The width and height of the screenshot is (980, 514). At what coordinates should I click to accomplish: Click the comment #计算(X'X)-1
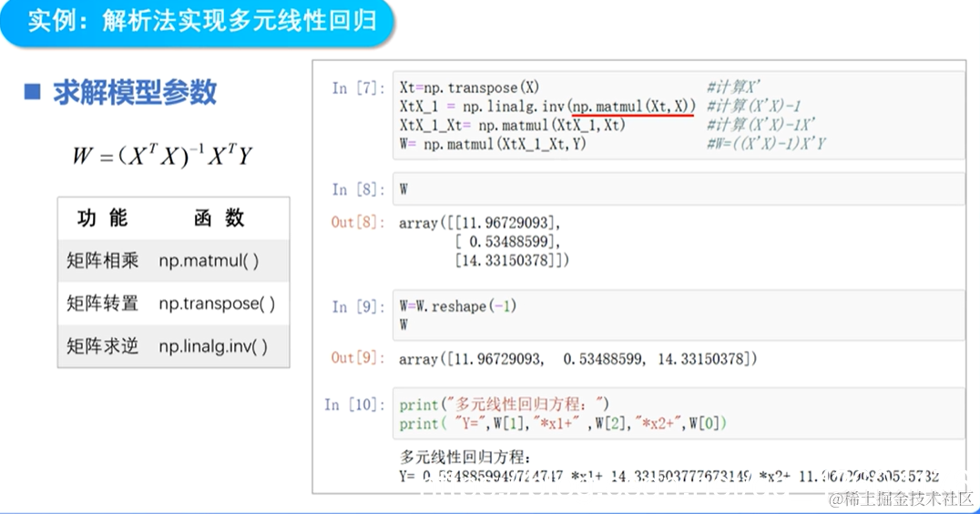pyautogui.click(x=754, y=107)
